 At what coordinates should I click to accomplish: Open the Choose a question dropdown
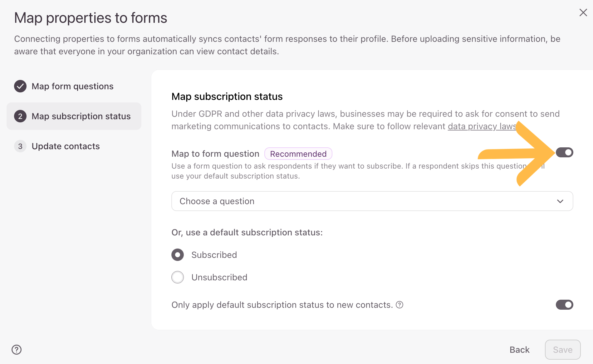[371, 201]
